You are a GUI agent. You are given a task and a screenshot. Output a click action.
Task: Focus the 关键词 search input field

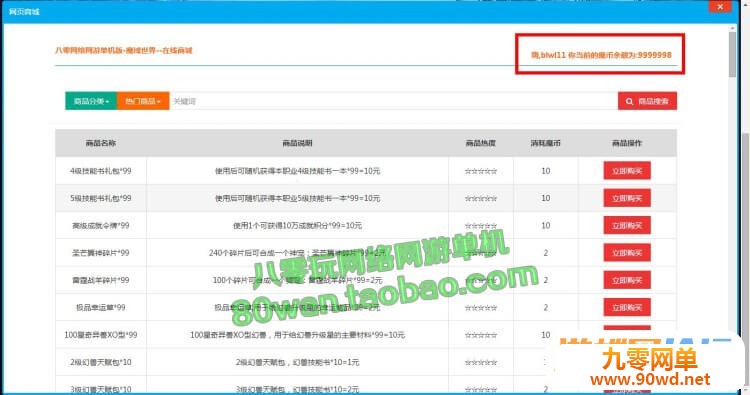click(x=393, y=101)
